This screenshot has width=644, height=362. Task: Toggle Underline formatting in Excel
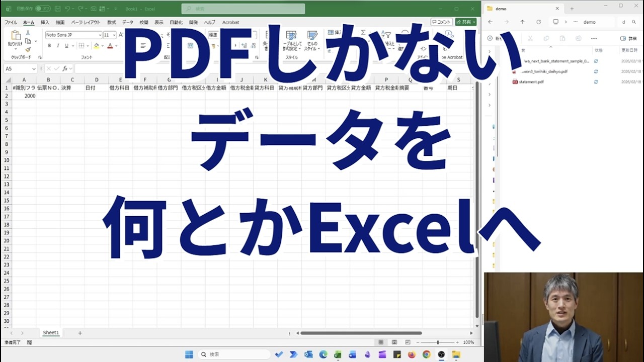pyautogui.click(x=66, y=46)
